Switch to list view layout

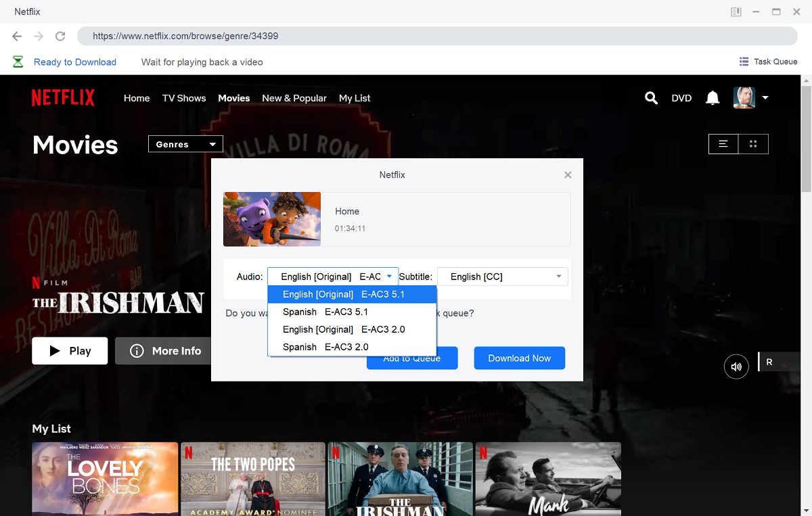(723, 143)
